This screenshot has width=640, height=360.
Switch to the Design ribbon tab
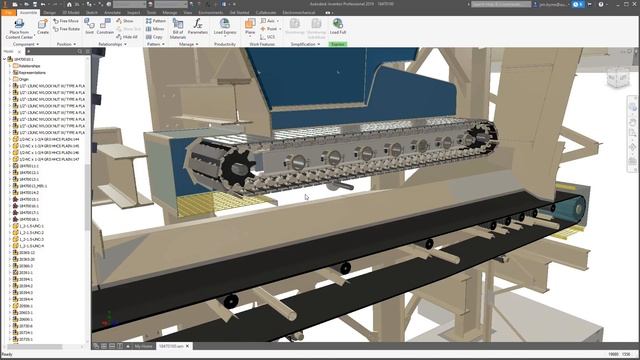tap(49, 13)
